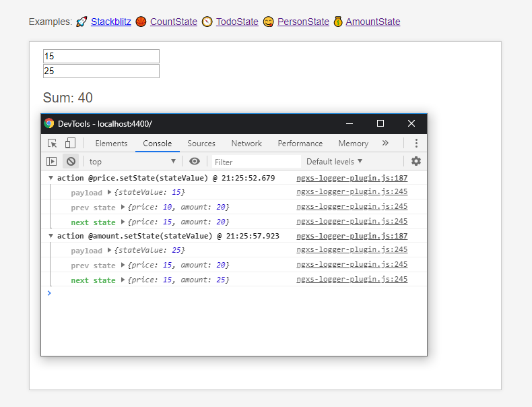This screenshot has height=407, width=532.
Task: Toggle the device toolbar icon
Action: [x=70, y=144]
